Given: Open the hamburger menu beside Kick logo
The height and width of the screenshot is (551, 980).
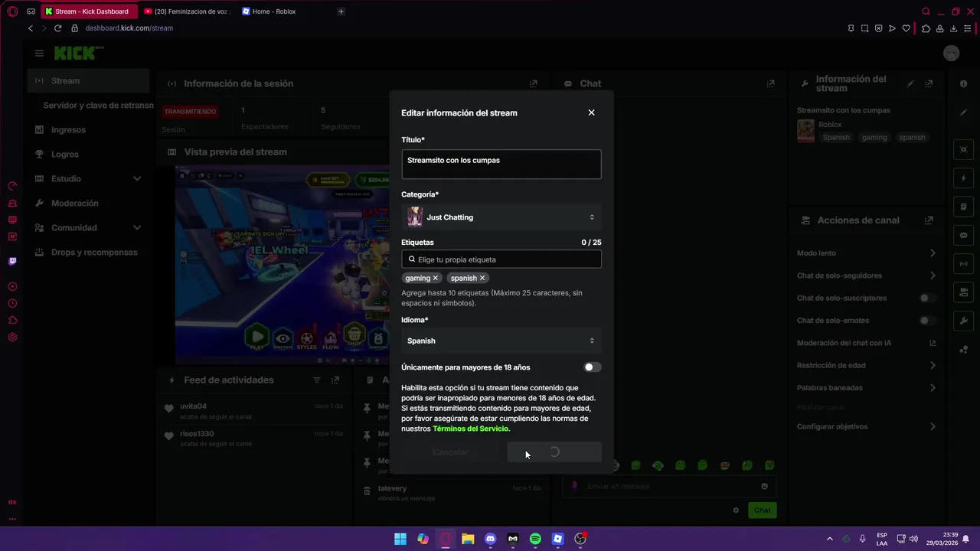Looking at the screenshot, I should (39, 53).
